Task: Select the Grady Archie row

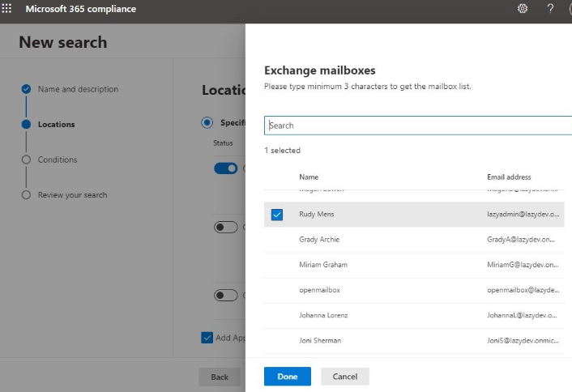Action: pos(414,240)
